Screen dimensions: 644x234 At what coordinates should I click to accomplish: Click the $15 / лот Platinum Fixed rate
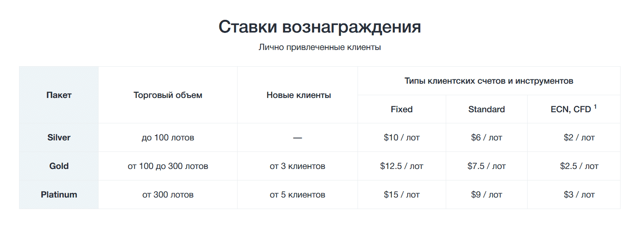coord(402,195)
